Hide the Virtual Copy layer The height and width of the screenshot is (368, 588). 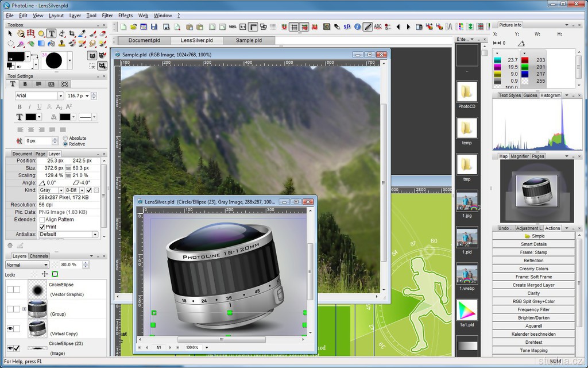(x=10, y=328)
